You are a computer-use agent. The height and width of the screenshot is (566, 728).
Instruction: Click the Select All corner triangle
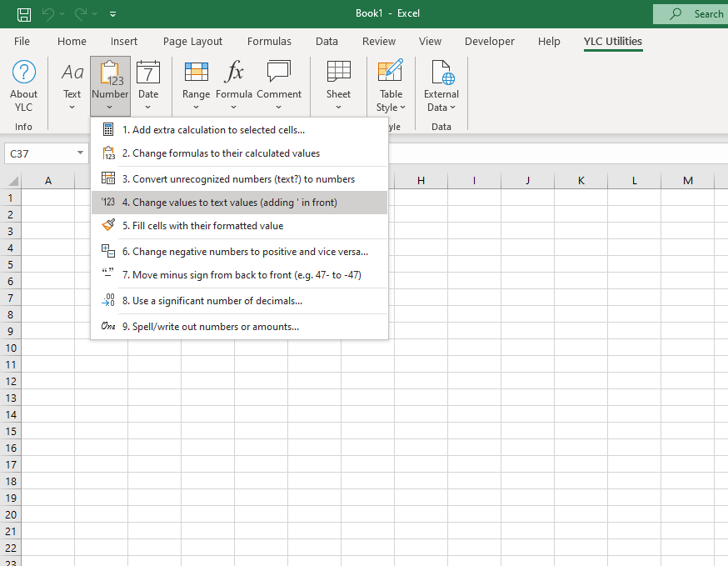point(12,181)
